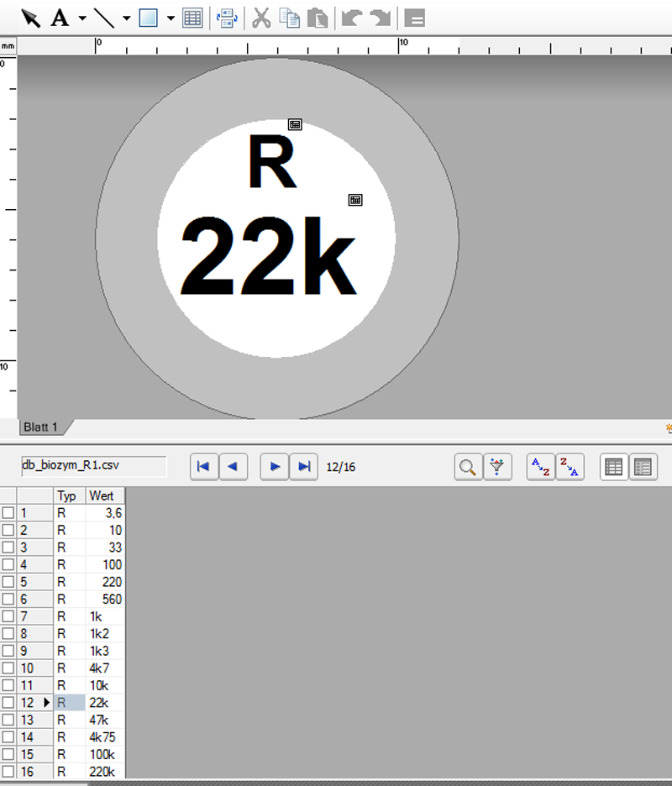Image resolution: width=672 pixels, height=786 pixels.
Task: Click the magnifier search icon
Action: pyautogui.click(x=468, y=467)
